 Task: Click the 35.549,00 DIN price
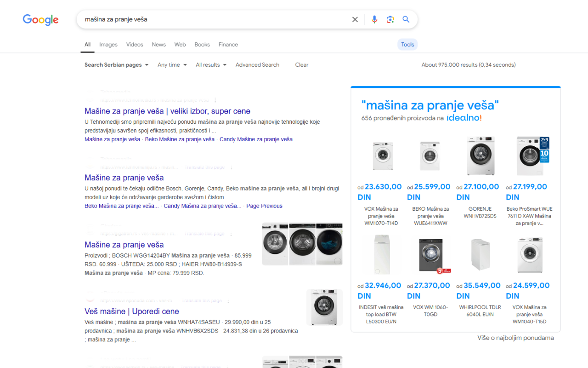pyautogui.click(x=479, y=291)
